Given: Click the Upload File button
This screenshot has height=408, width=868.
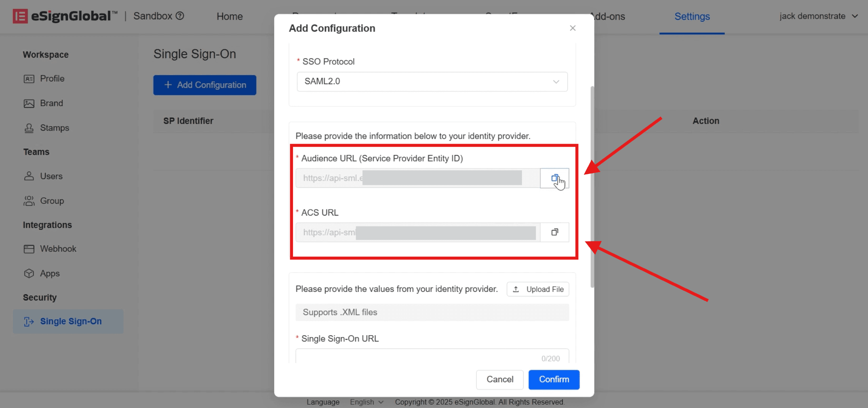Looking at the screenshot, I should pos(538,289).
